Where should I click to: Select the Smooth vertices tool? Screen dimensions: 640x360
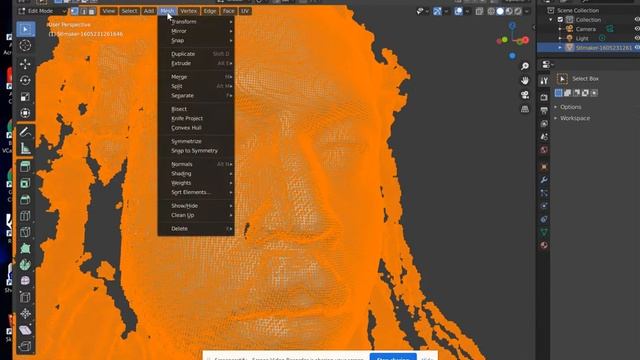[25, 281]
